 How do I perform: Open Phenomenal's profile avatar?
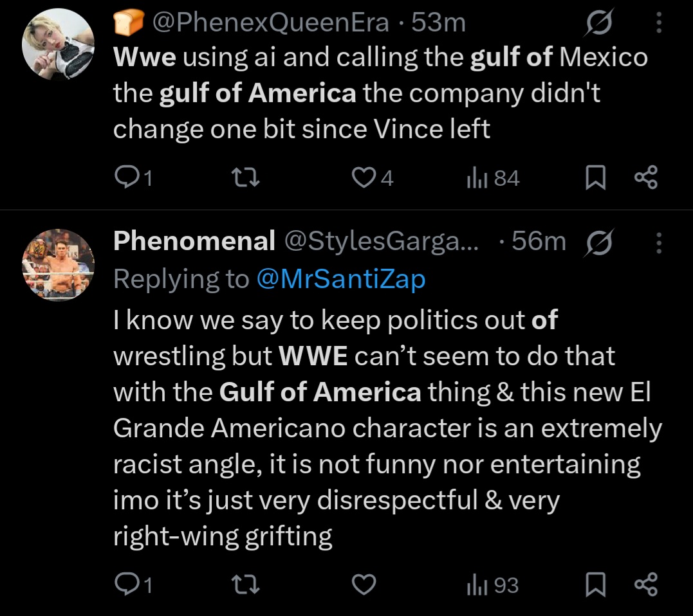tap(58, 264)
